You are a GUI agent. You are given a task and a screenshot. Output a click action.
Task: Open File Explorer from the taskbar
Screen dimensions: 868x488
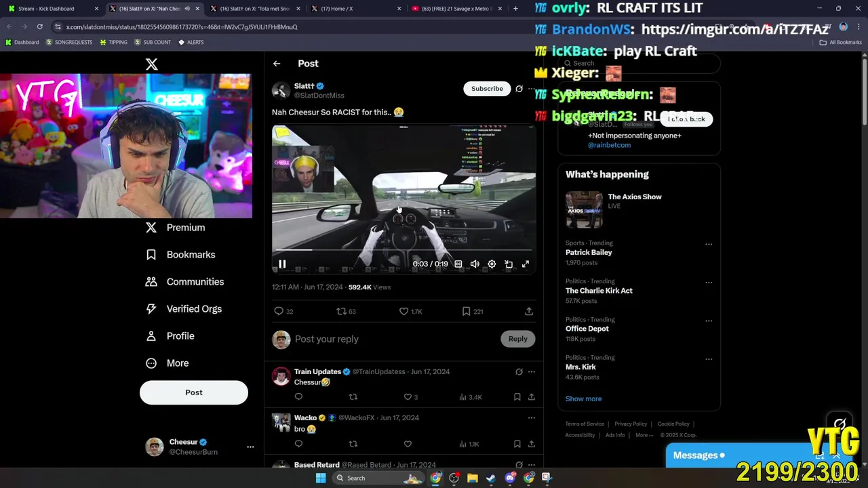(x=473, y=478)
